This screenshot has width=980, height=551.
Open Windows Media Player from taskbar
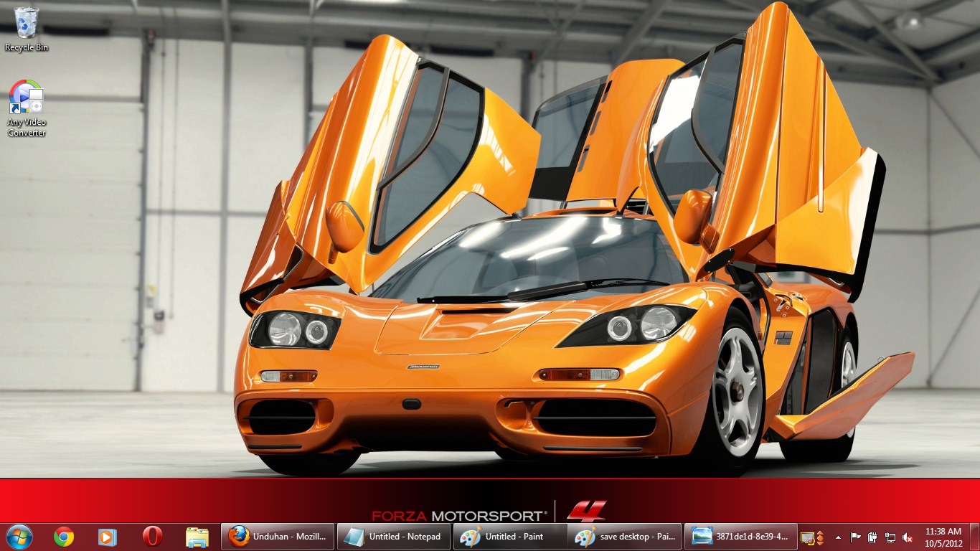108,537
